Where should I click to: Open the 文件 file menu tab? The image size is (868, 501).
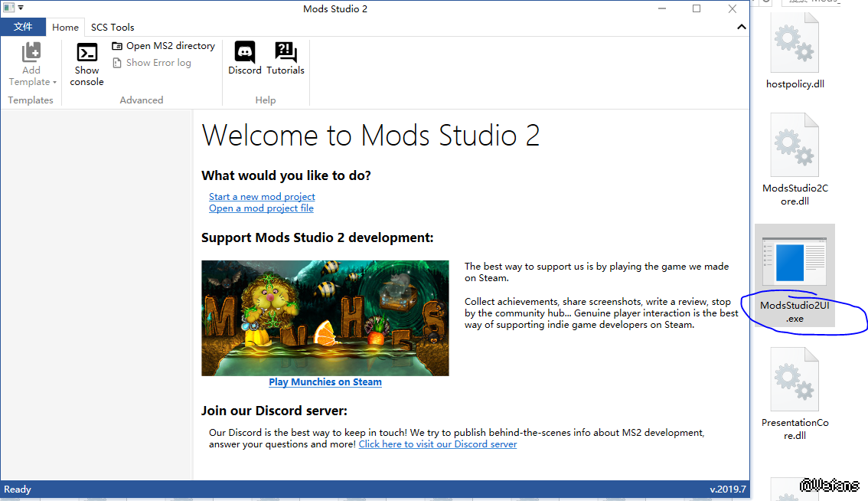(23, 27)
